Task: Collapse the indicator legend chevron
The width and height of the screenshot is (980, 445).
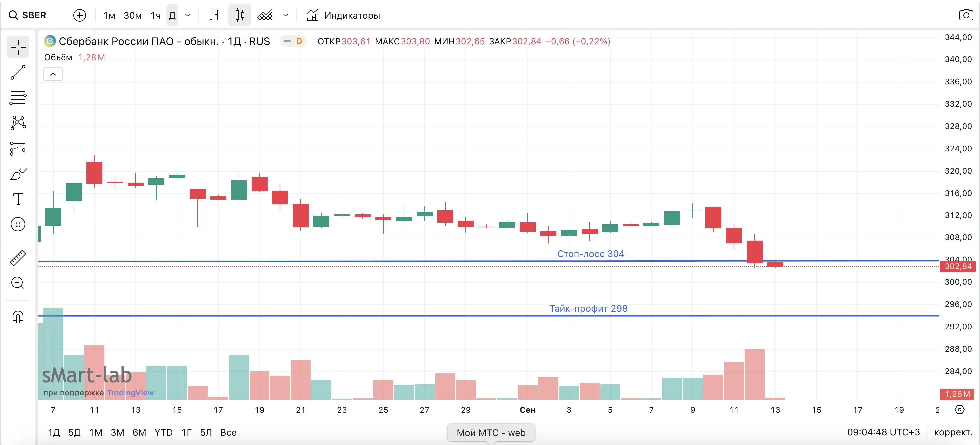Action: [53, 74]
